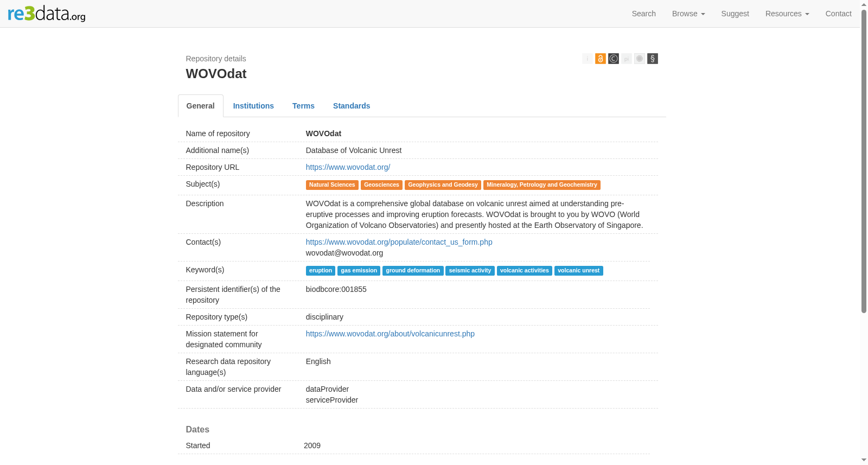Click the 'serviceProvider' value
868x465 pixels.
tap(332, 400)
